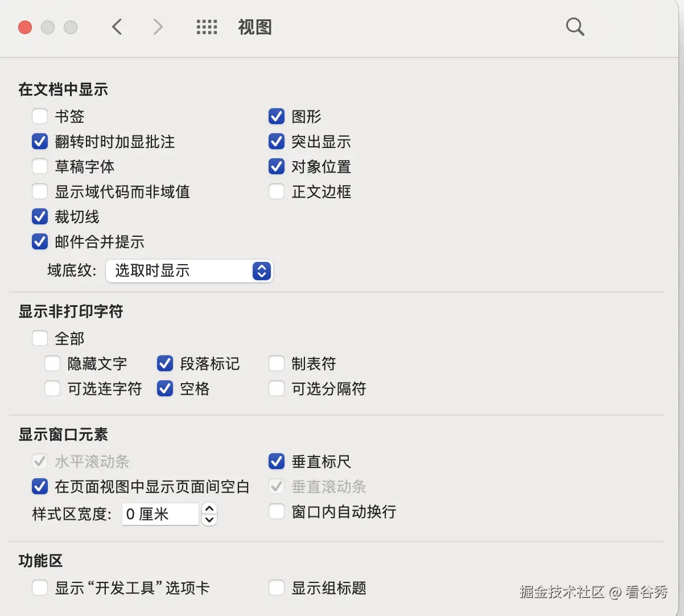
Task: Disable the 段落标记 checkbox
Action: tap(165, 363)
